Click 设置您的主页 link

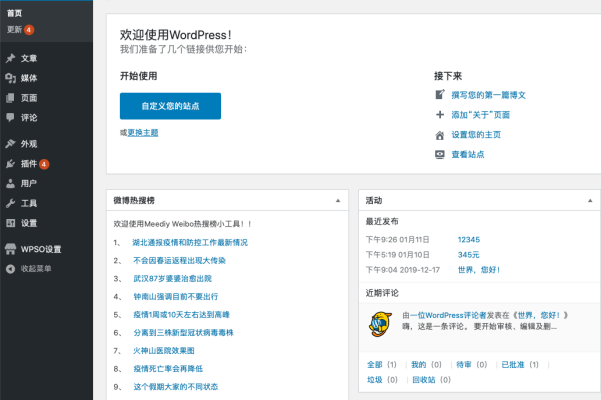point(476,135)
